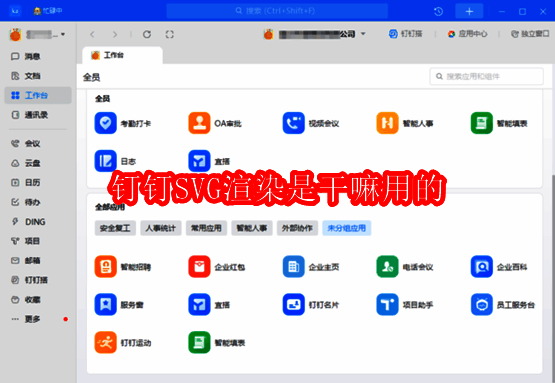Screen dimensions: 555x383
Task: Launch the 电话会议 phone conference app
Action: (405, 267)
